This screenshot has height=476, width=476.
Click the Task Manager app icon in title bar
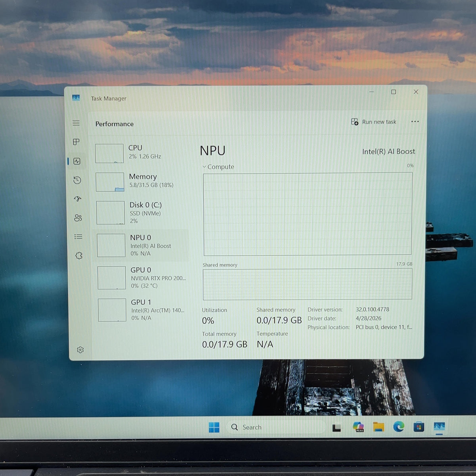[x=76, y=98]
